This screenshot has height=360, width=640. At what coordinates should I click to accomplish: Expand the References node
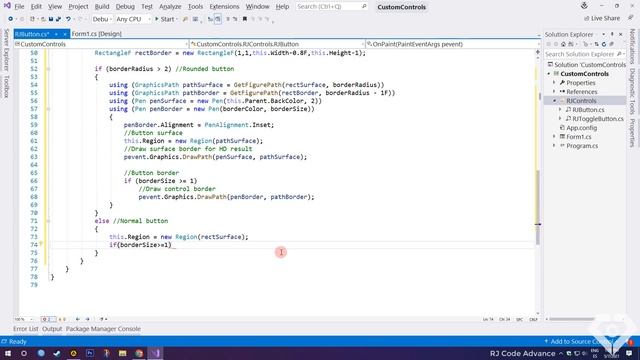pyautogui.click(x=554, y=92)
